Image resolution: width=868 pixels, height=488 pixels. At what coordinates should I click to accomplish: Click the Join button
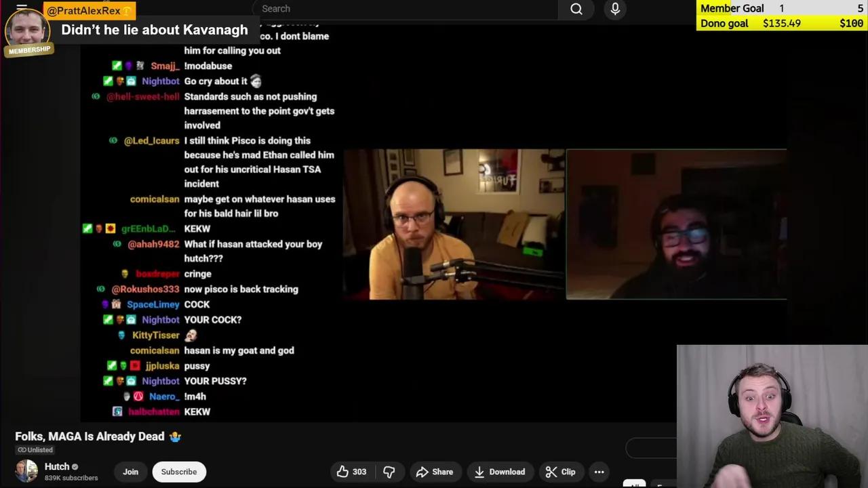[130, 472]
